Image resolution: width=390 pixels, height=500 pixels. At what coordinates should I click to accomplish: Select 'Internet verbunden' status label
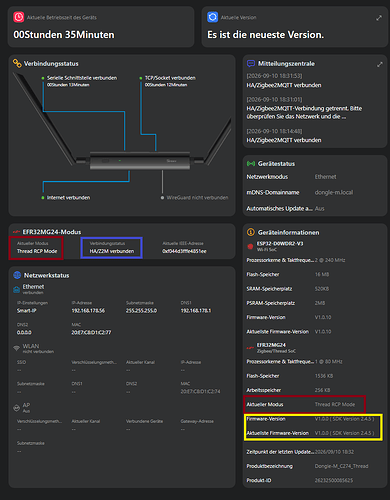click(x=68, y=198)
